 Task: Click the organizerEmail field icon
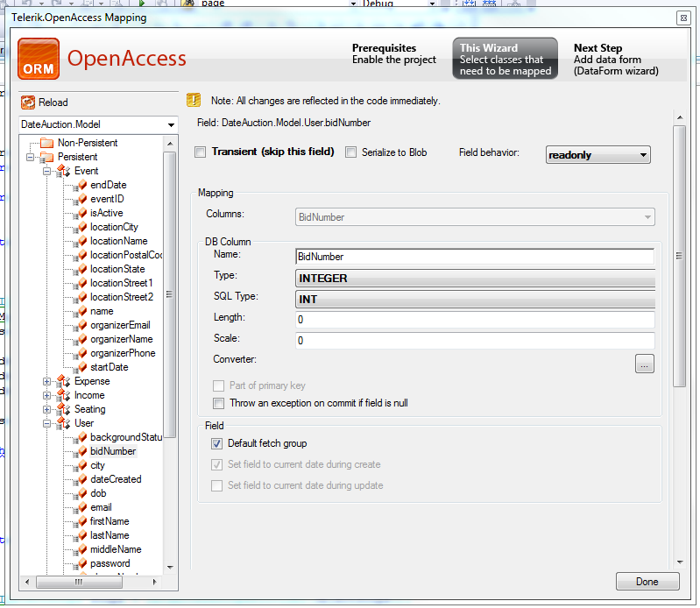click(x=81, y=325)
